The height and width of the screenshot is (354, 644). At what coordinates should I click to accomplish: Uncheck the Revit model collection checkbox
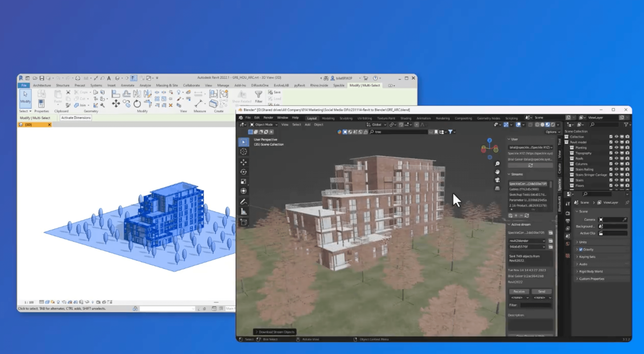pos(611,142)
